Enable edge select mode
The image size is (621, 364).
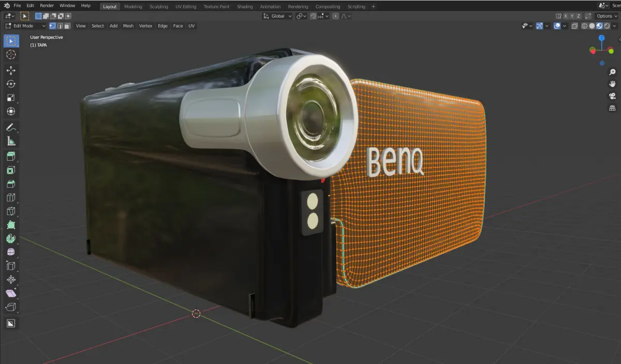(x=60, y=26)
